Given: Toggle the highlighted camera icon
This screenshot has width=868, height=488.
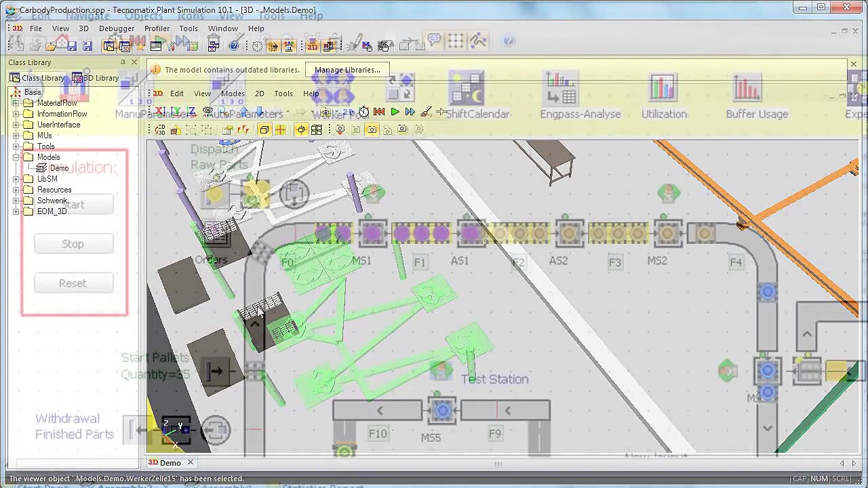Looking at the screenshot, I should 372,130.
